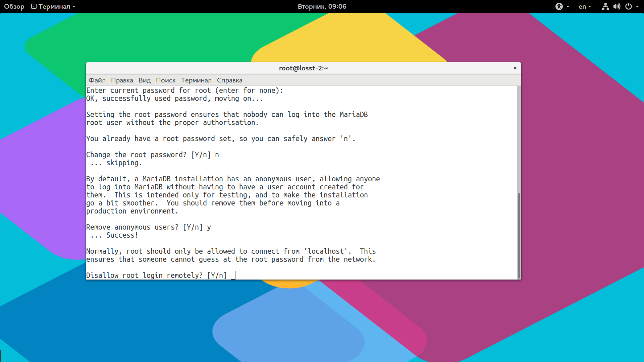This screenshot has width=644, height=362.
Task: Click the text '... skipping.'
Action: [x=116, y=163]
